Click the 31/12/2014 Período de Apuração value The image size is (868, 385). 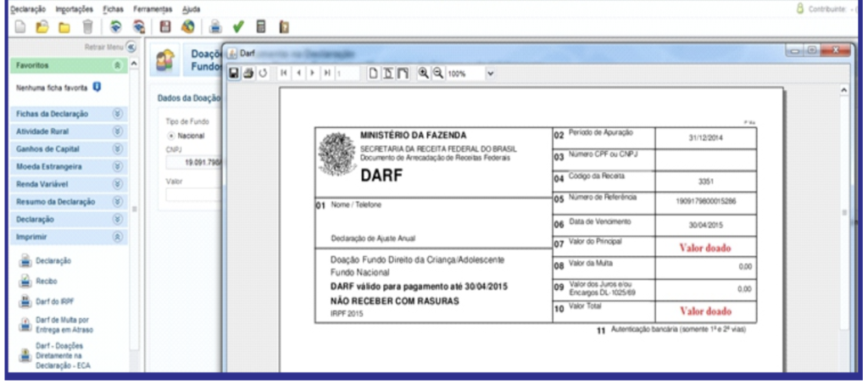tap(705, 138)
